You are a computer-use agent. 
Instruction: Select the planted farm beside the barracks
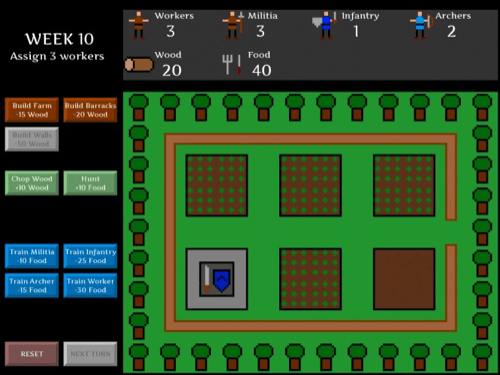pyautogui.click(x=310, y=279)
